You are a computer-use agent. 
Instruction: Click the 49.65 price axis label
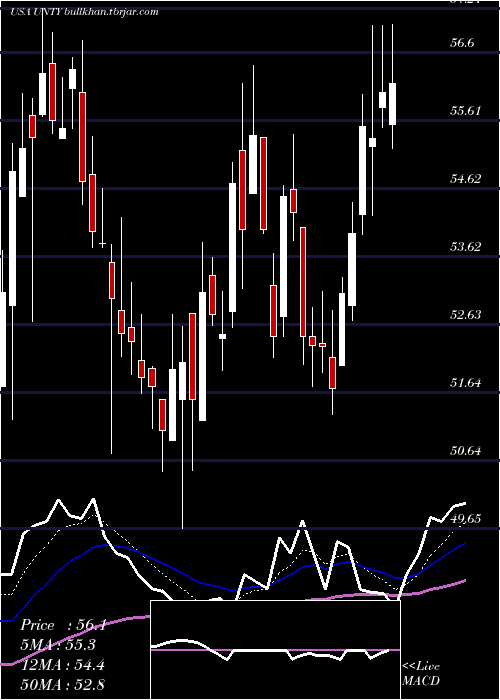click(466, 518)
